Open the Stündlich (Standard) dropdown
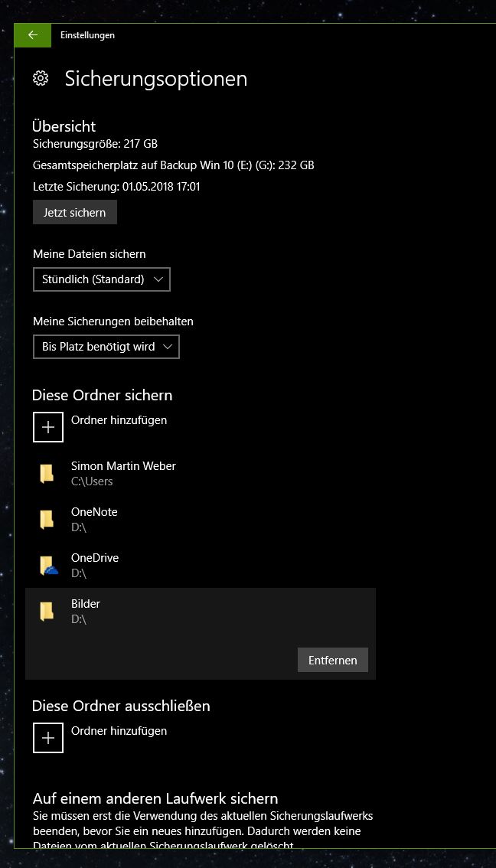The height and width of the screenshot is (868, 496). 102,279
